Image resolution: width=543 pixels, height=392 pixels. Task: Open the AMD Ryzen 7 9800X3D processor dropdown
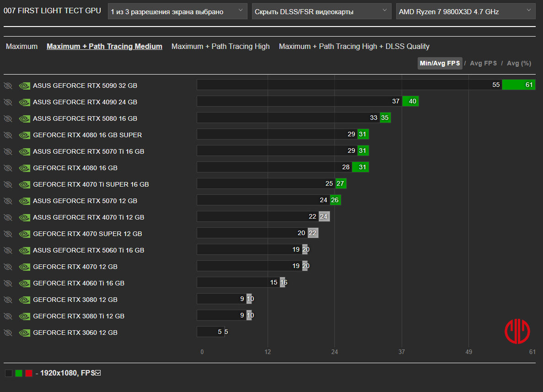point(466,11)
